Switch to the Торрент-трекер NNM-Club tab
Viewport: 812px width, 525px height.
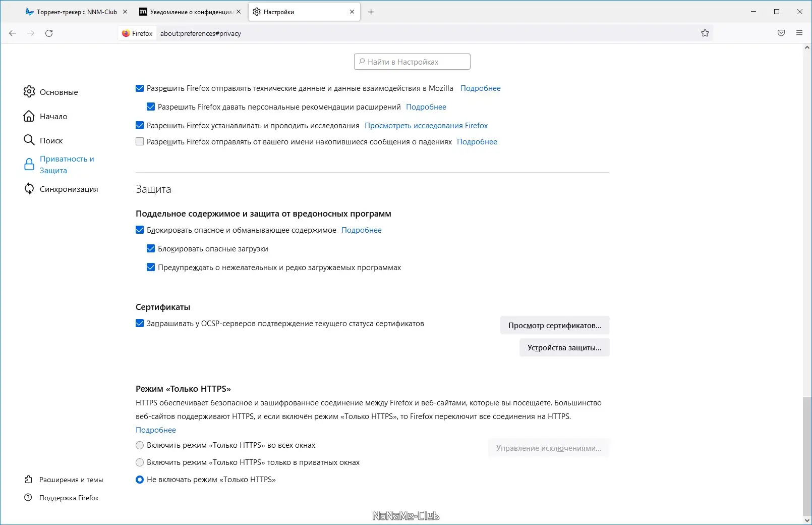coord(76,12)
